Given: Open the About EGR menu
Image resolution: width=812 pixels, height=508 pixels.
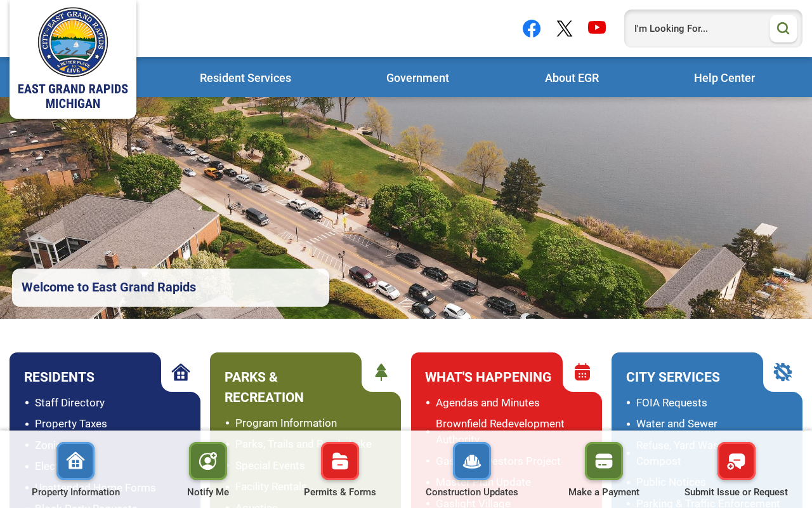Looking at the screenshot, I should (x=572, y=78).
